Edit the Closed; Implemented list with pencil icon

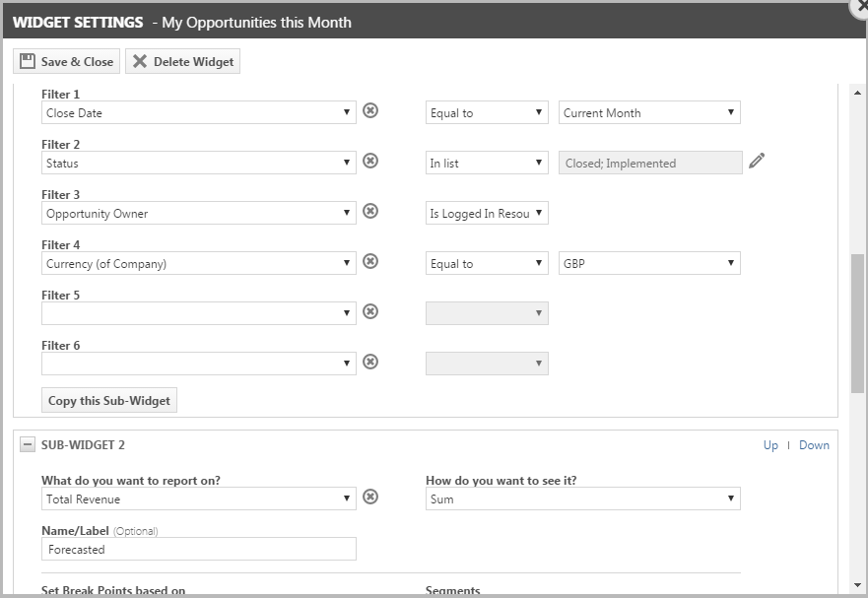[757, 161]
